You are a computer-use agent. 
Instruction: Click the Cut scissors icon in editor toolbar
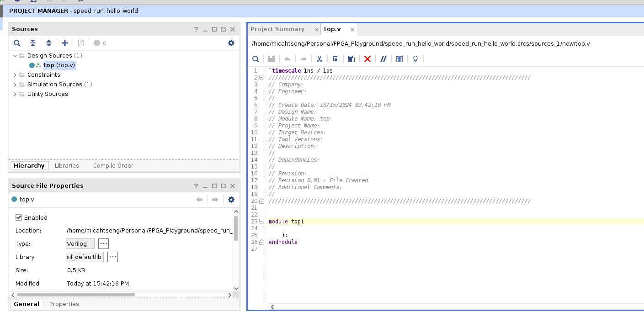pyautogui.click(x=319, y=59)
